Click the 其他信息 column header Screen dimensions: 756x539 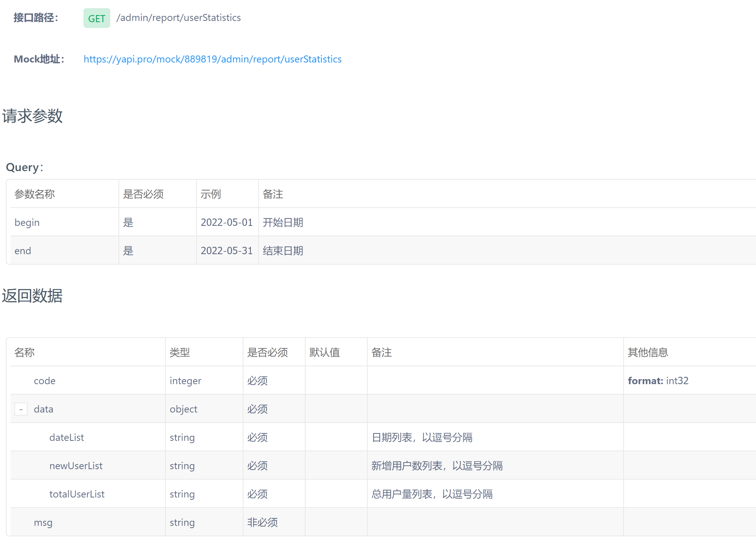(x=648, y=352)
